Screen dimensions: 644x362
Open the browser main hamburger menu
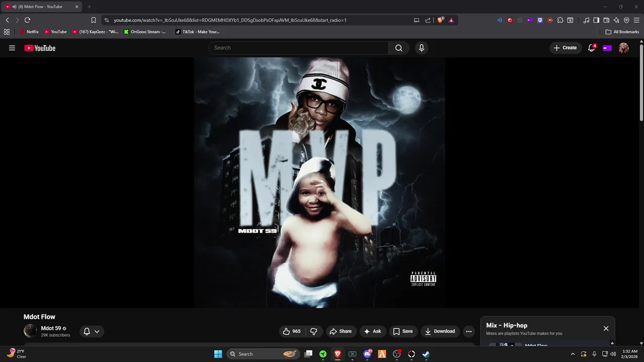point(636,20)
